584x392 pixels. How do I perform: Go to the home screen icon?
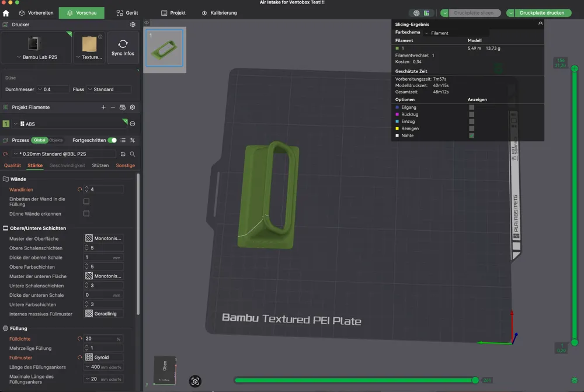tap(6, 13)
